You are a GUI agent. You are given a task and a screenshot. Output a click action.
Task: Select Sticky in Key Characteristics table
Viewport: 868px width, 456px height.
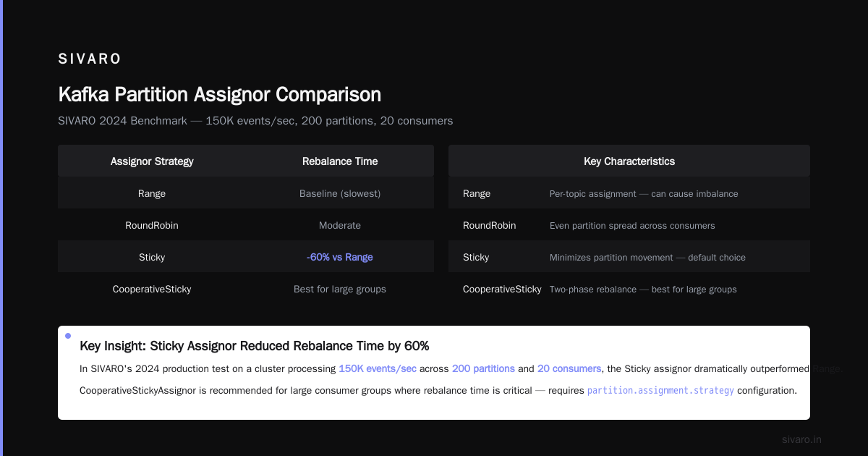point(476,257)
